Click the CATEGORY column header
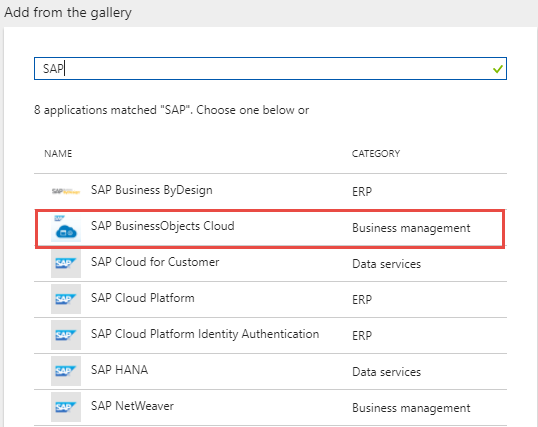 pyautogui.click(x=376, y=153)
